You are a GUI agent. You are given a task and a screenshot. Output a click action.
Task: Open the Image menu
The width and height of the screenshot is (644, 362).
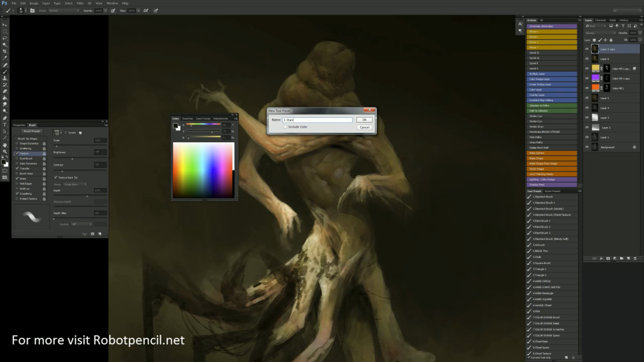(x=34, y=3)
